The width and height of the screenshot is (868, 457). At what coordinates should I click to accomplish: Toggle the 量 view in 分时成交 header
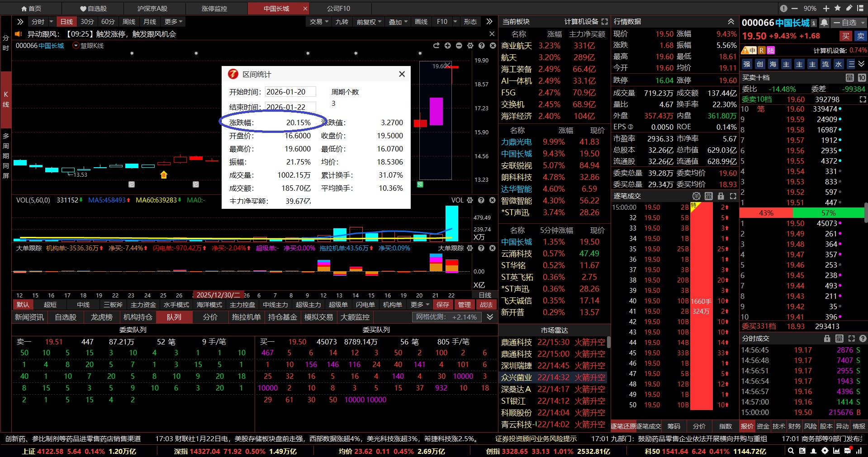(839, 339)
